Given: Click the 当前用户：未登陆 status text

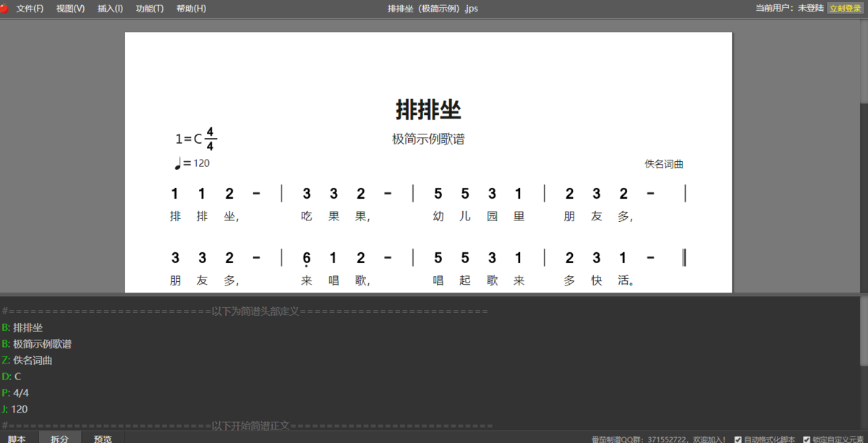Looking at the screenshot, I should (790, 8).
